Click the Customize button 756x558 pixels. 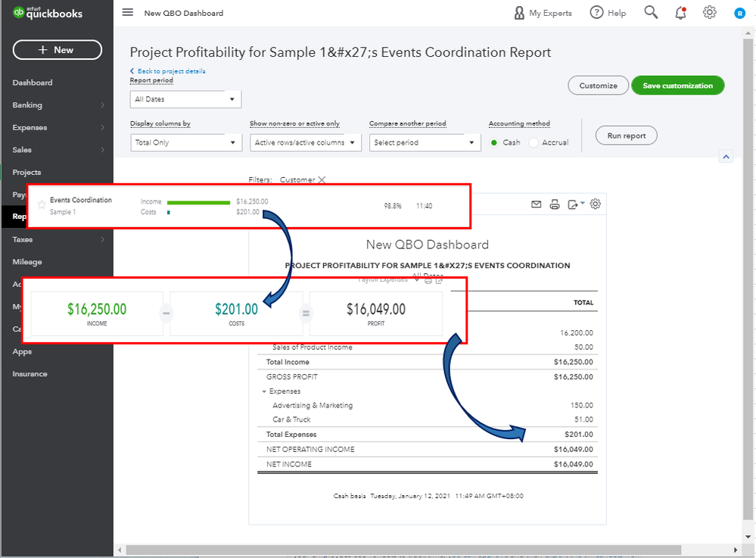(x=598, y=86)
